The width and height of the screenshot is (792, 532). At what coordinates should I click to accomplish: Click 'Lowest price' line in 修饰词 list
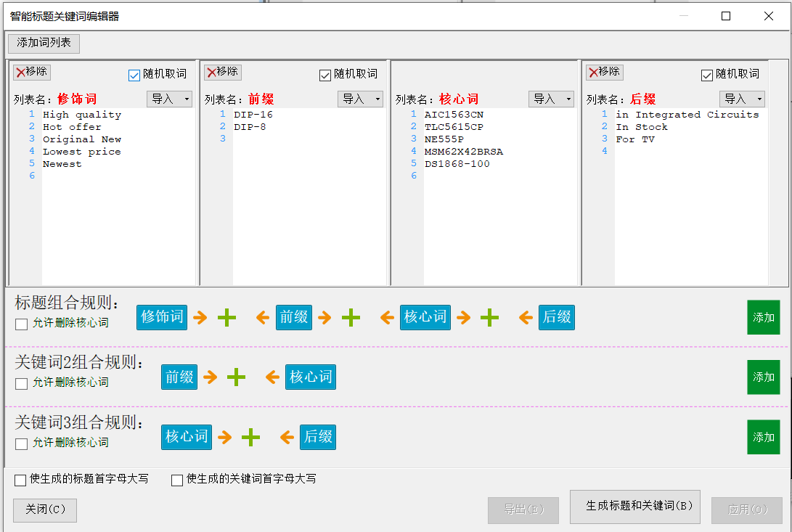click(81, 152)
